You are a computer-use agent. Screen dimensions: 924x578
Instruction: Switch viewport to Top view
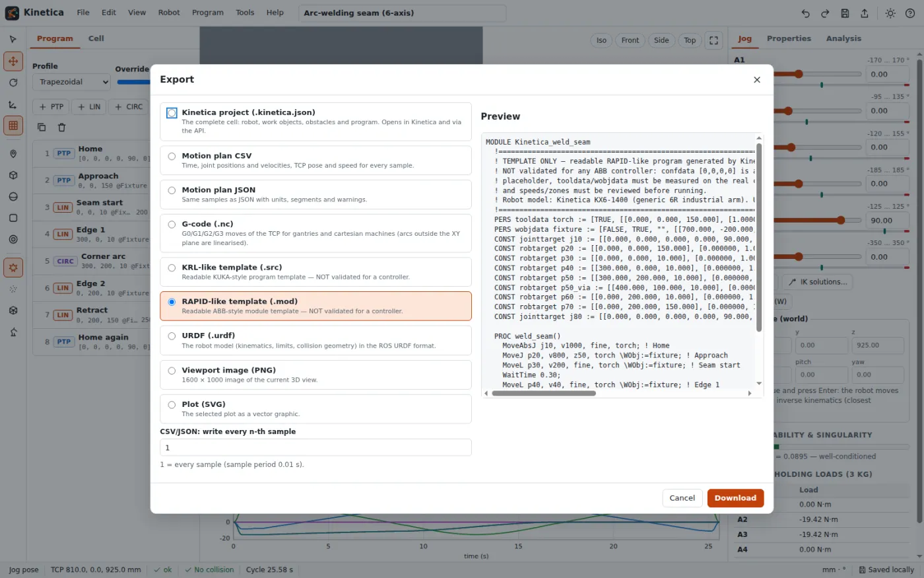click(690, 40)
